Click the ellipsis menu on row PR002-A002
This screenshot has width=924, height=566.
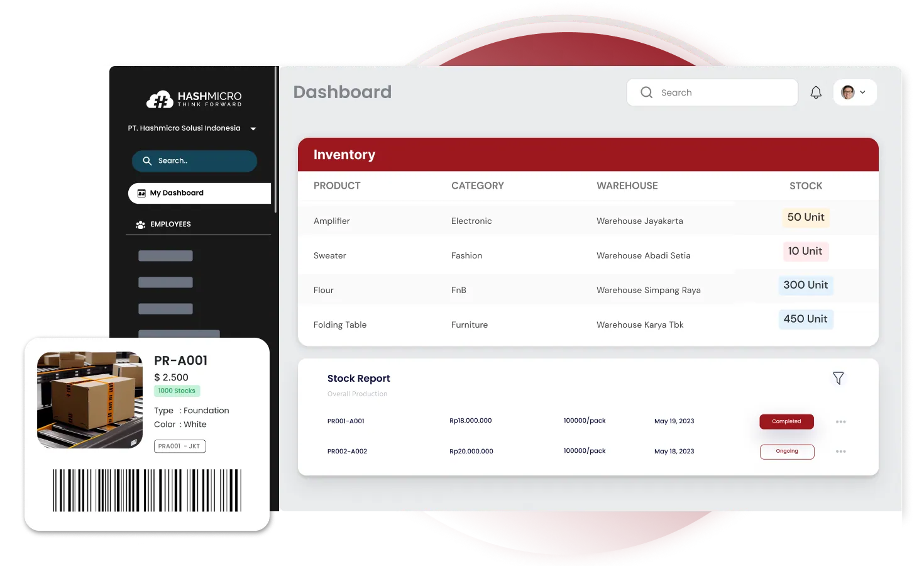coord(841,451)
